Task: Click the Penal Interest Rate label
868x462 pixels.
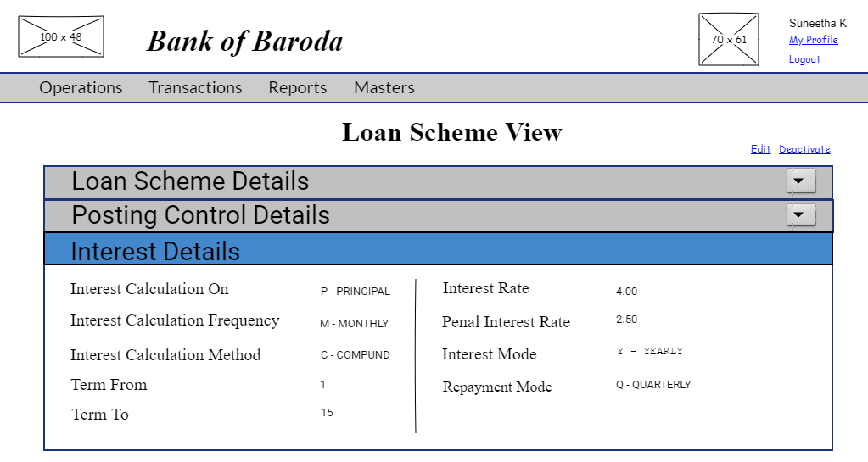Action: tap(506, 322)
